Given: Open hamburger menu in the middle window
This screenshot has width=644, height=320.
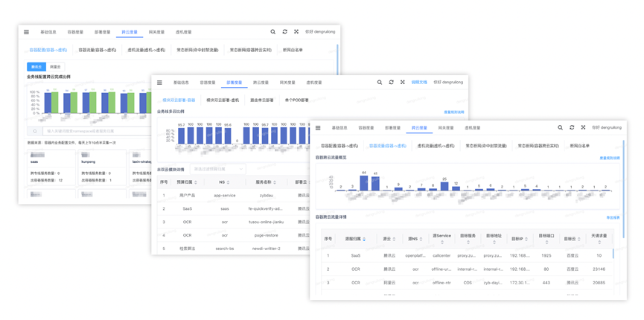Looking at the screenshot, I should tap(159, 83).
